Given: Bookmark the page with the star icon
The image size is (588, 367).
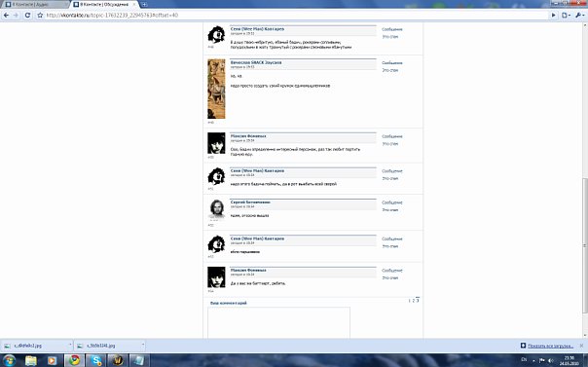Looking at the screenshot, I should click(40, 16).
